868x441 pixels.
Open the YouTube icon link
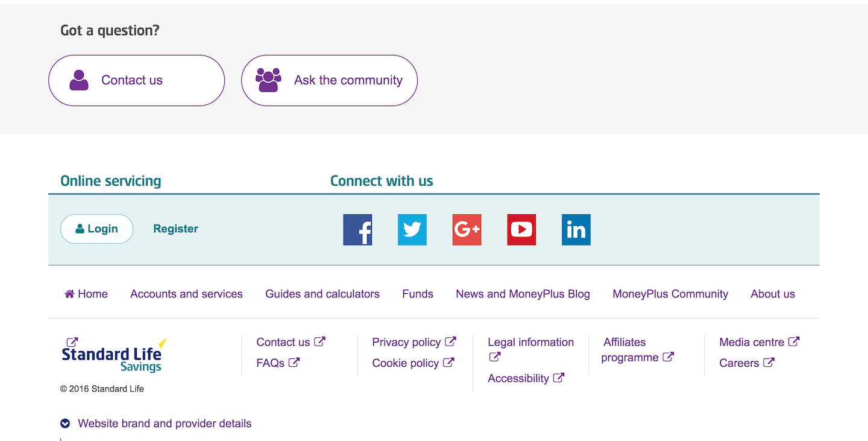point(521,230)
